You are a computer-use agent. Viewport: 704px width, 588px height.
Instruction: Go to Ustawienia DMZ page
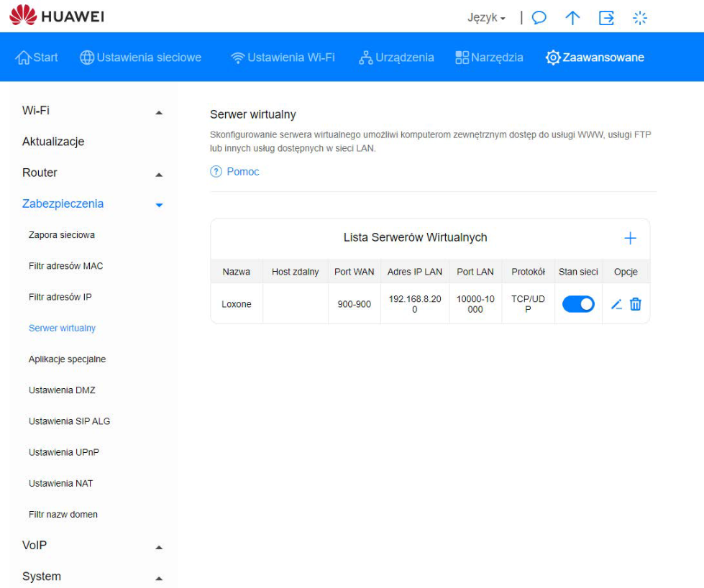62,390
